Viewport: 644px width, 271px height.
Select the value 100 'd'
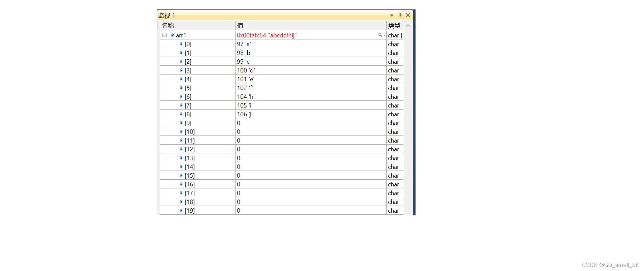(246, 70)
